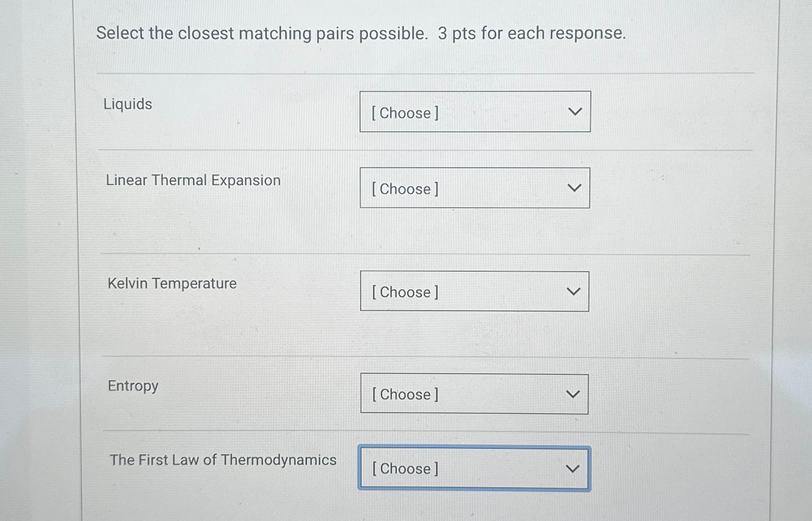Select the Liquids row label

tap(128, 104)
